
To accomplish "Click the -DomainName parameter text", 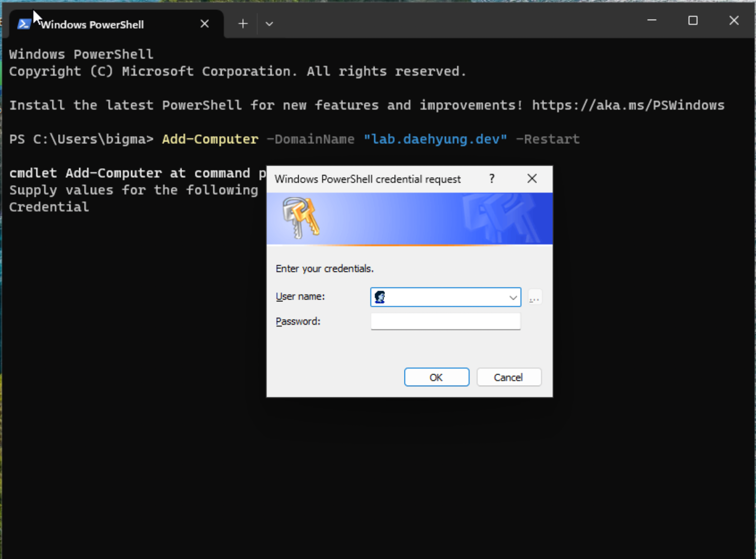I will [x=310, y=139].
